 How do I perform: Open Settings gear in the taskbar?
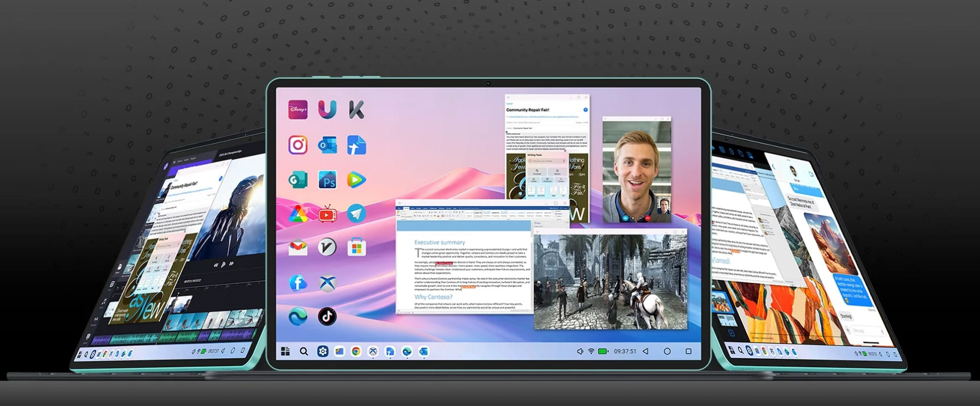[322, 351]
